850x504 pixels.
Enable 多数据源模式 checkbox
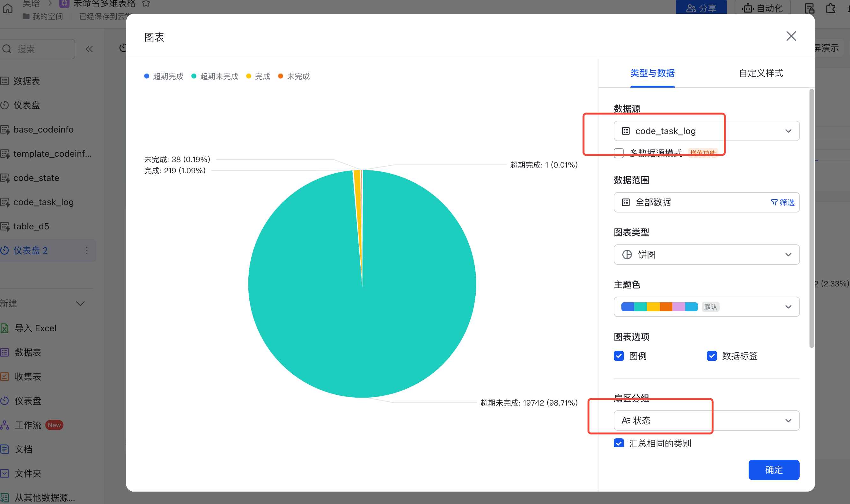pos(619,153)
